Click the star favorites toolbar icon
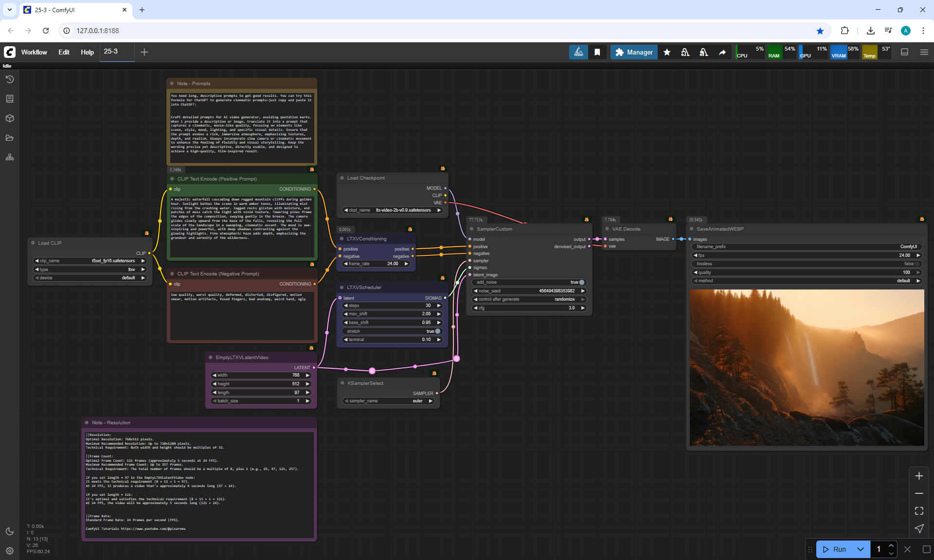The height and width of the screenshot is (560, 934). click(667, 52)
